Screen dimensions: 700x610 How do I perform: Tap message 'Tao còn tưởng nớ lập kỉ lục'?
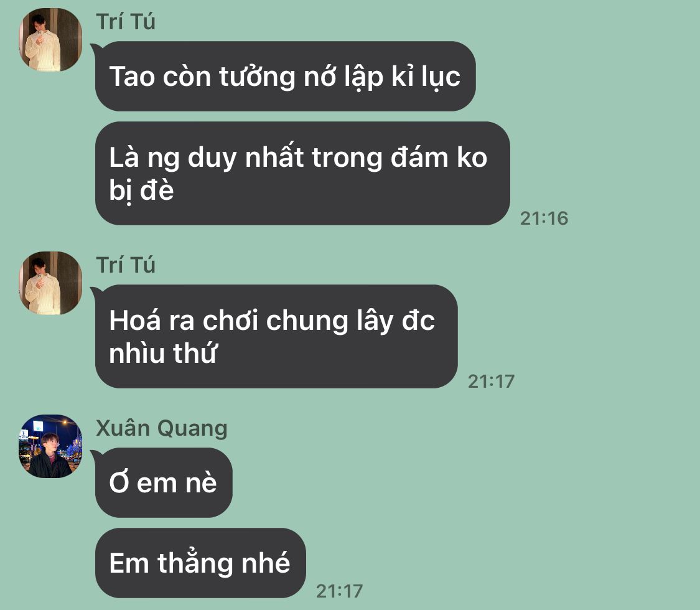pos(285,77)
